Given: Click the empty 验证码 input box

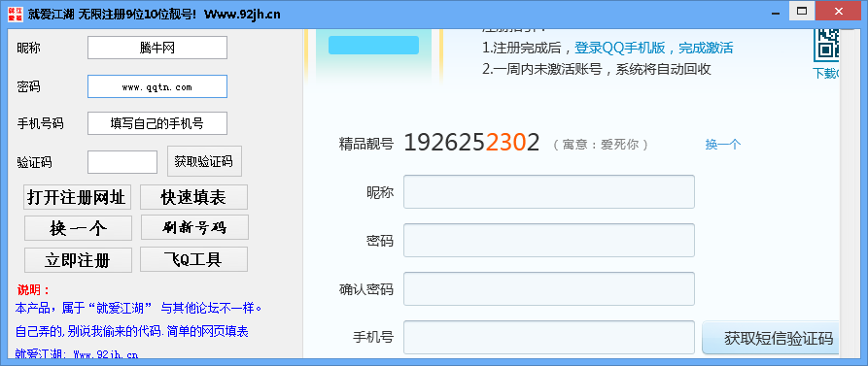Looking at the screenshot, I should pyautogui.click(x=122, y=162).
